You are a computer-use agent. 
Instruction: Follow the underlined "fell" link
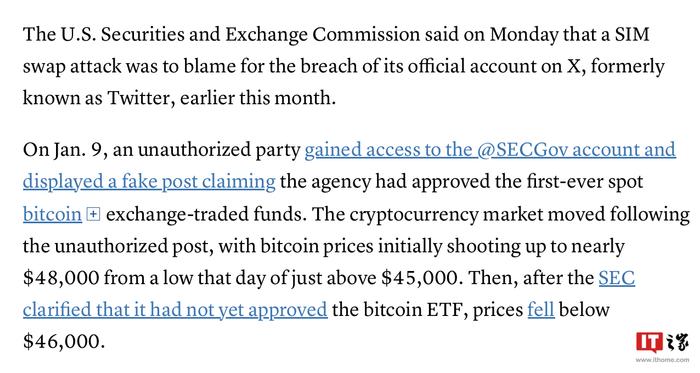tap(541, 310)
